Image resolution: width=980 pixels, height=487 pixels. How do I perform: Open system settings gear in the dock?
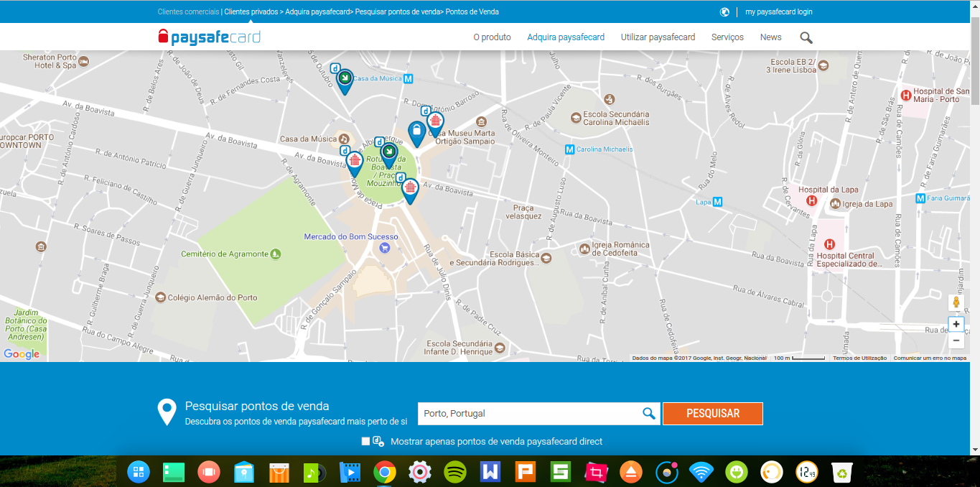(420, 472)
